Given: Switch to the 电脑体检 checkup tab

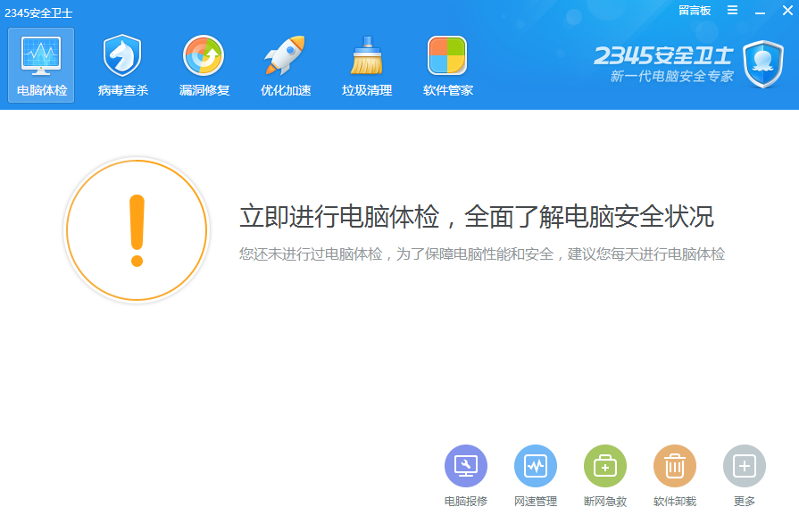Looking at the screenshot, I should [x=40, y=62].
